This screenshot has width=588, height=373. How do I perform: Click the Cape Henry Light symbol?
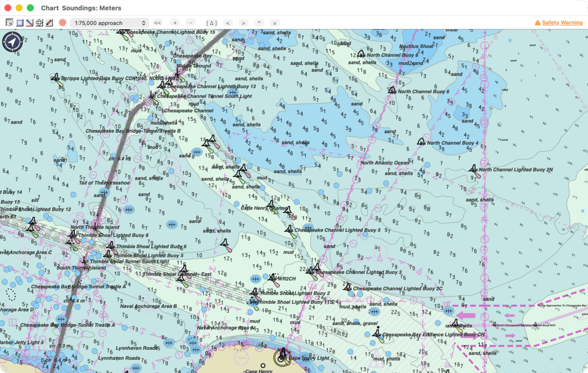coord(282,357)
